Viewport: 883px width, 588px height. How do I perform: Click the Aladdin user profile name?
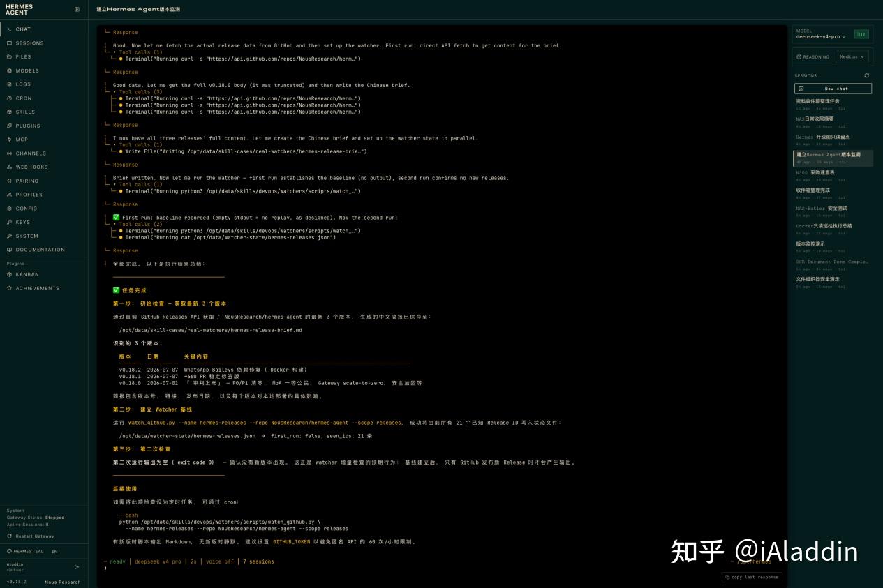point(15,564)
